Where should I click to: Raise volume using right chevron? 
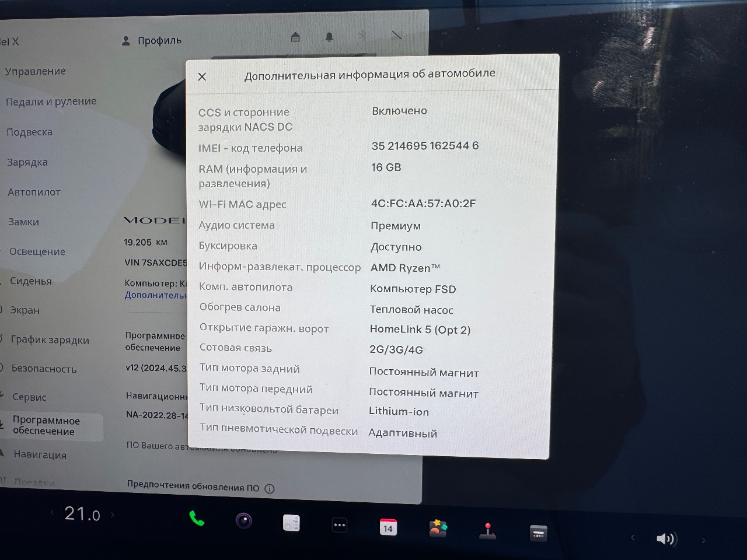(x=703, y=541)
